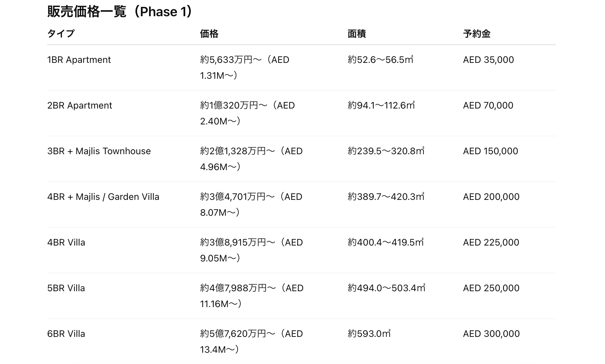The height and width of the screenshot is (364, 605).
Task: Select the 2BR Apartment type cell
Action: click(80, 106)
